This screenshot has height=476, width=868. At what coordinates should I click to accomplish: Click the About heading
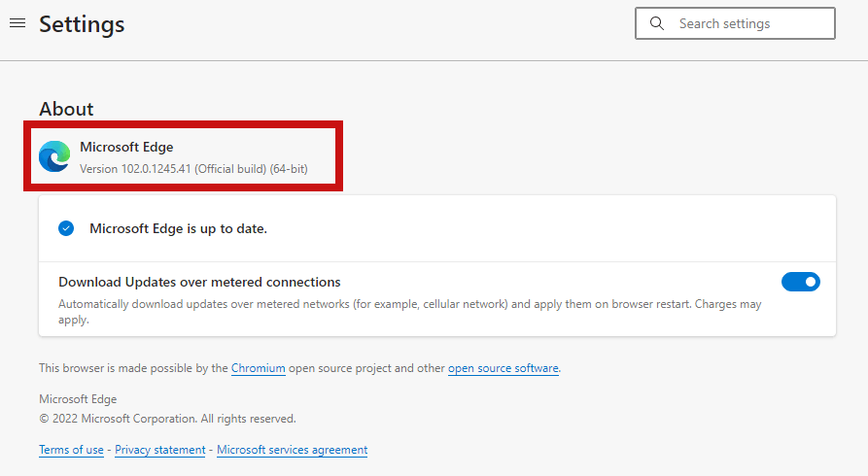pos(66,109)
